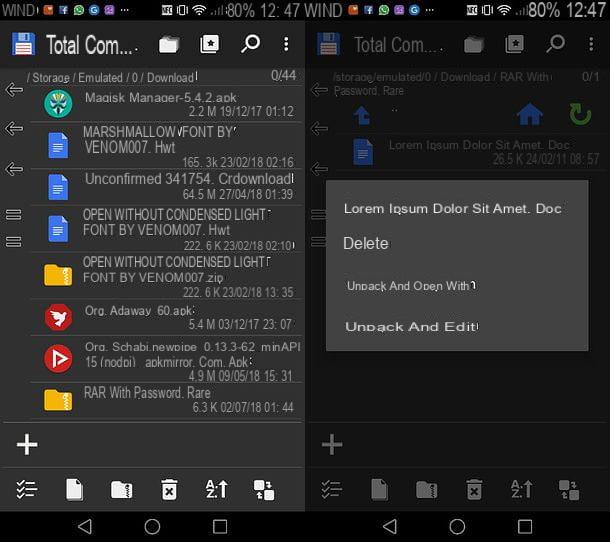Tap the Storage/Emulated/0/Download path bar
This screenshot has width=610, height=542.
(x=112, y=77)
